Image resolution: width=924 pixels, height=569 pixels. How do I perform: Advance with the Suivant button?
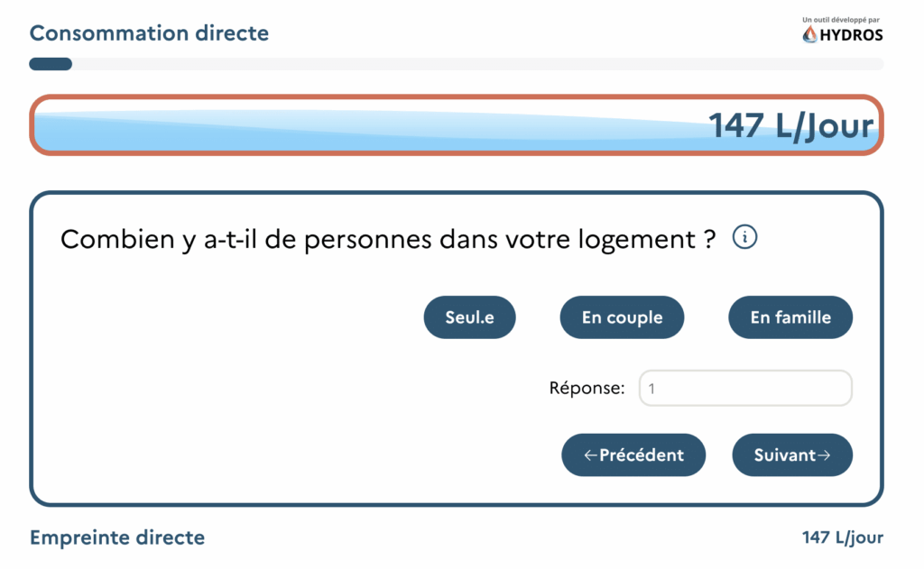[x=792, y=455]
